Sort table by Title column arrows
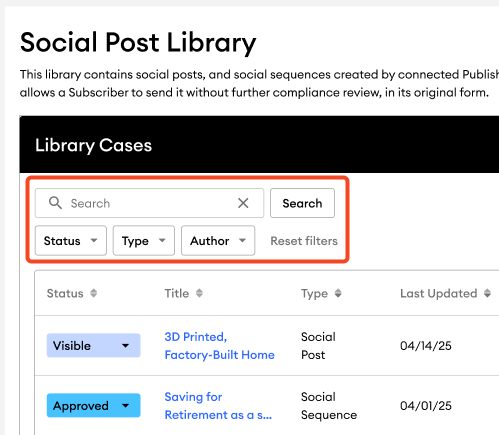 pyautogui.click(x=199, y=293)
